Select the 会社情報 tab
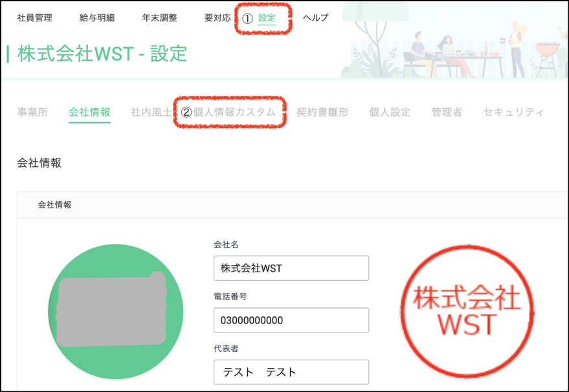This screenshot has width=569, height=392. [89, 112]
